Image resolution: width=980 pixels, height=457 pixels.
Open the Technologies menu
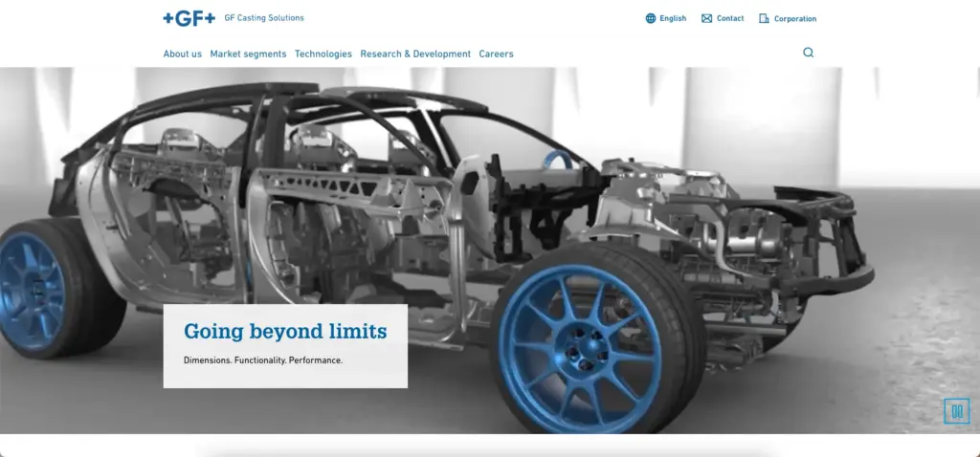click(323, 54)
